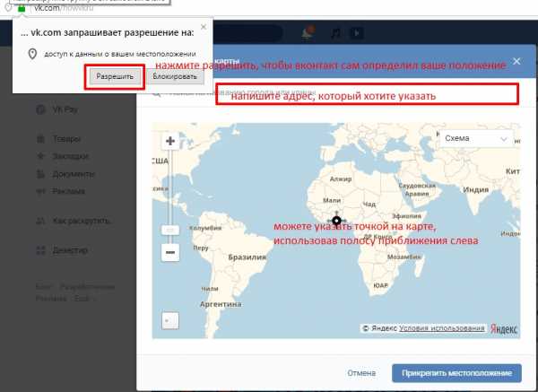The height and width of the screenshot is (392, 538).
Task: Click the Отмена button
Action: coord(361,373)
